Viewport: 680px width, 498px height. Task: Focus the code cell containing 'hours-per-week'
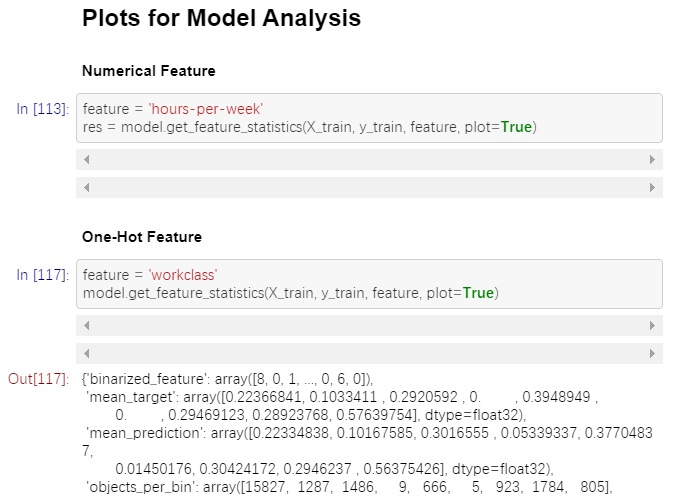pyautogui.click(x=369, y=118)
